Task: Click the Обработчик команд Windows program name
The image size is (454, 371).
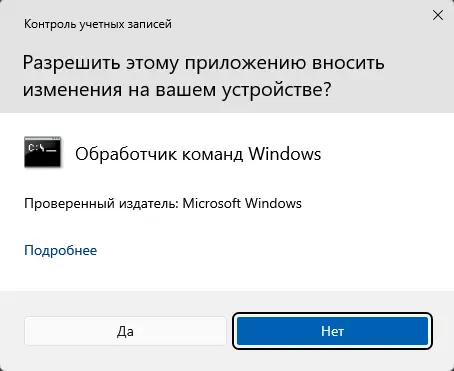Action: 198,154
